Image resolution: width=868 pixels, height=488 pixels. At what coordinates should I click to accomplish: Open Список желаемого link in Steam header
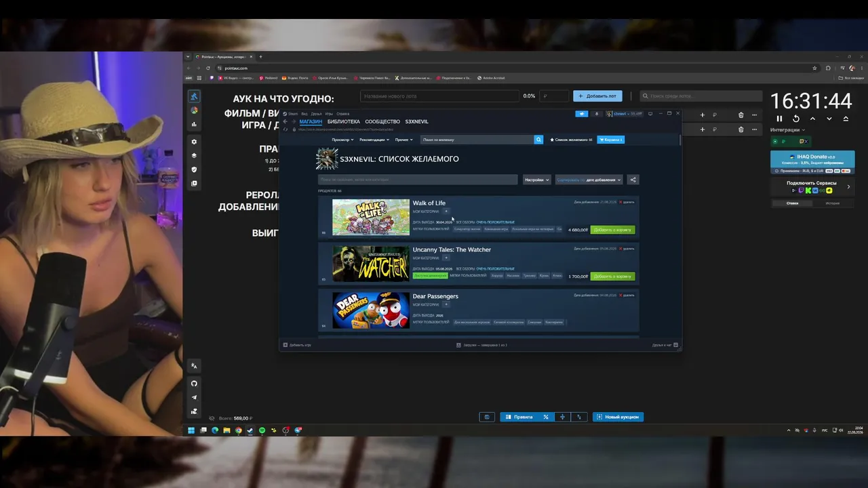click(571, 140)
